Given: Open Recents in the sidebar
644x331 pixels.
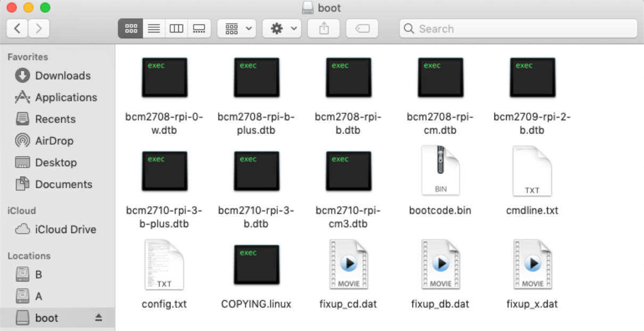Looking at the screenshot, I should click(57, 119).
